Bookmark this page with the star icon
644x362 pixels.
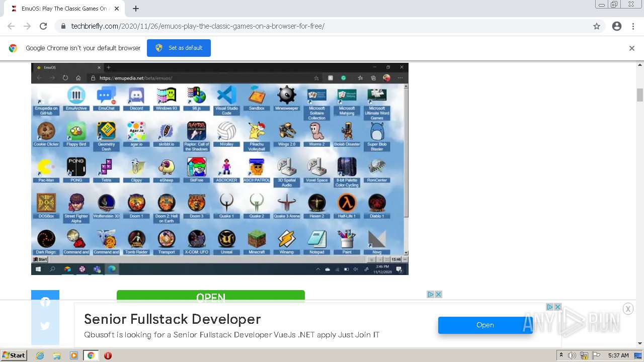(x=597, y=26)
